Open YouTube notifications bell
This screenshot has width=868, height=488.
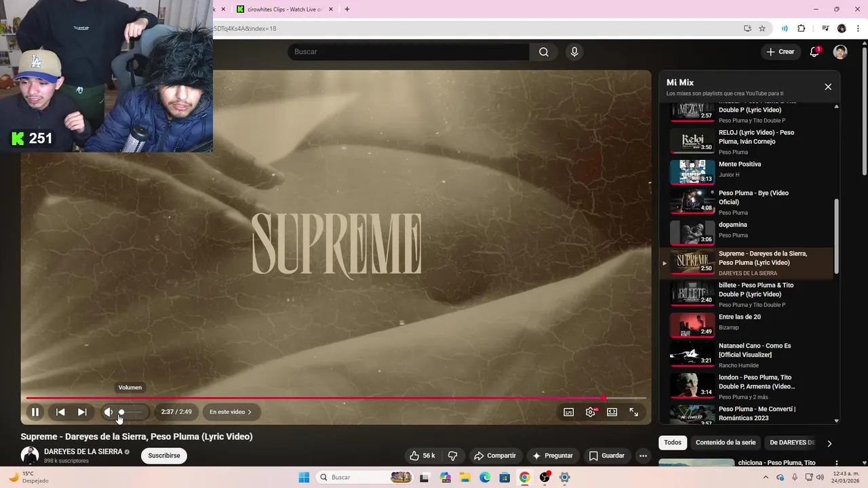point(815,52)
